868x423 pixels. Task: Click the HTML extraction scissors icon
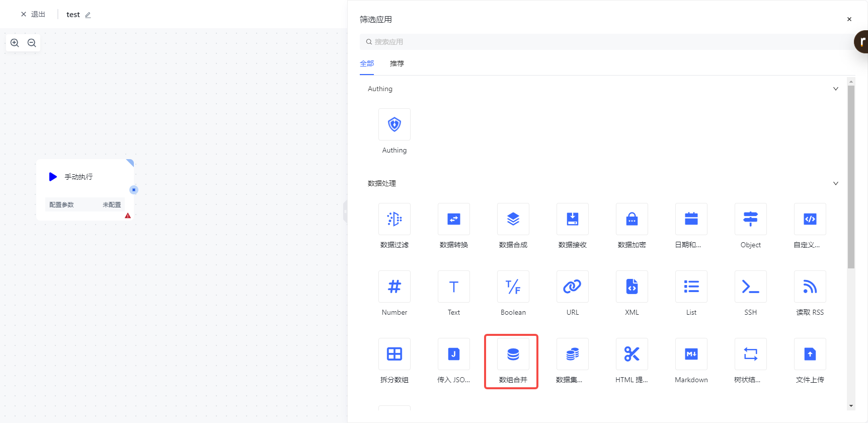point(632,354)
